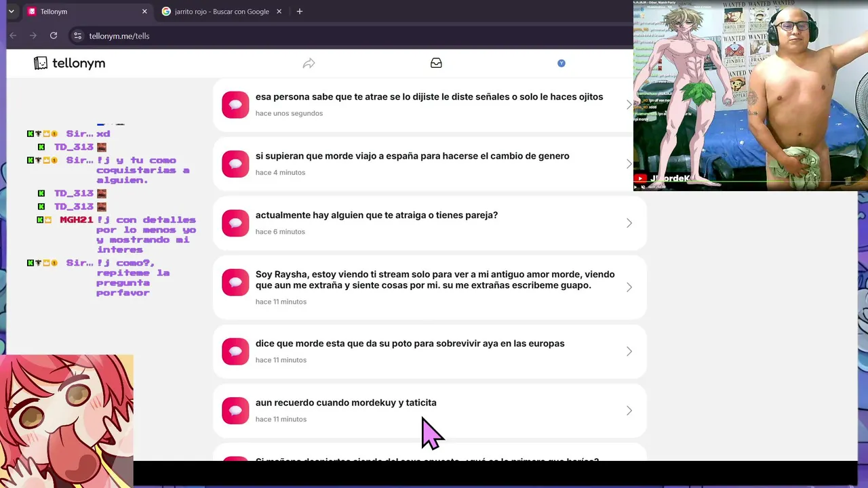Expand the 'aun recuerdo cuando mordekuy' tell chevron

pos(629,411)
